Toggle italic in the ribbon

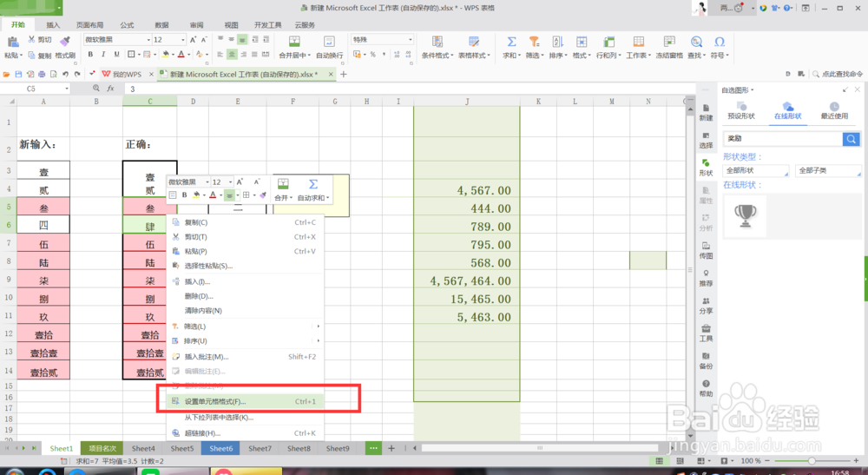pyautogui.click(x=103, y=54)
